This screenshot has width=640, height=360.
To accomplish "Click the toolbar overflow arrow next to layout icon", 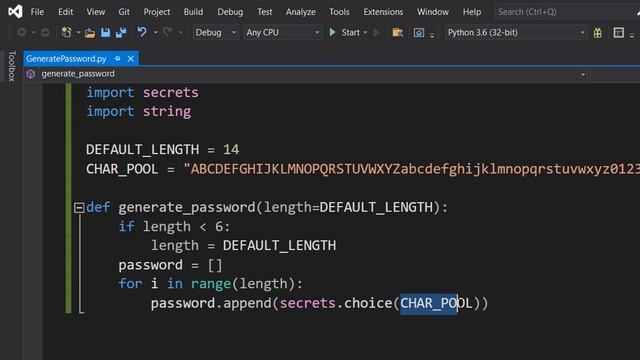I will [x=632, y=36].
